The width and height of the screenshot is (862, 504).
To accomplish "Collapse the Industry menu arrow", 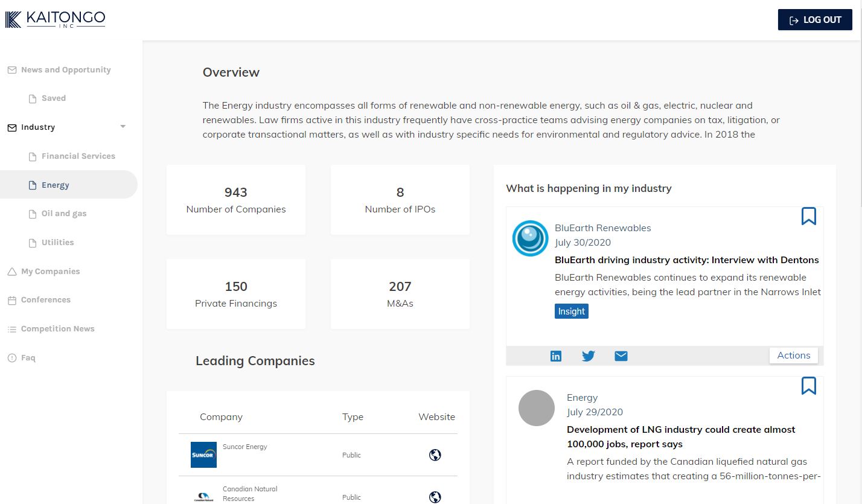I will tap(123, 127).
